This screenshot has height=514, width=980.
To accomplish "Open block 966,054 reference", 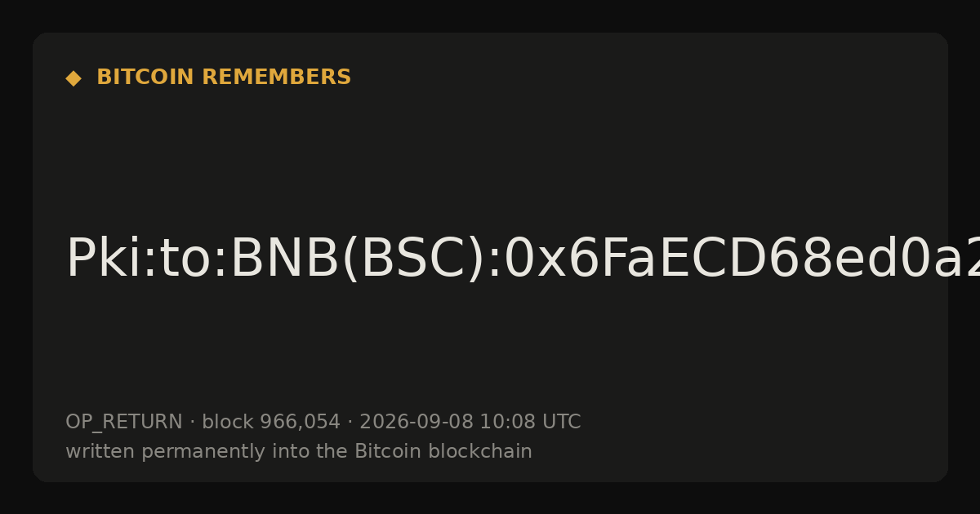I will tap(271, 423).
